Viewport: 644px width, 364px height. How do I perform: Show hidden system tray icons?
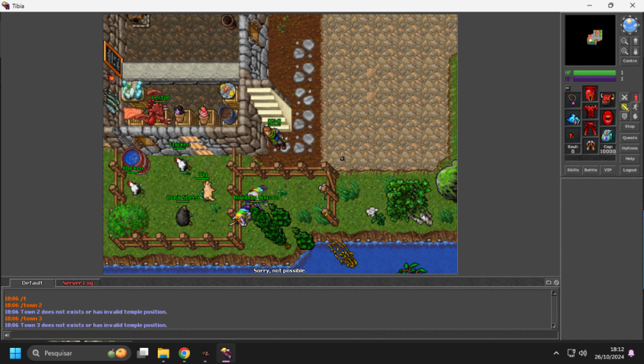[556, 353]
